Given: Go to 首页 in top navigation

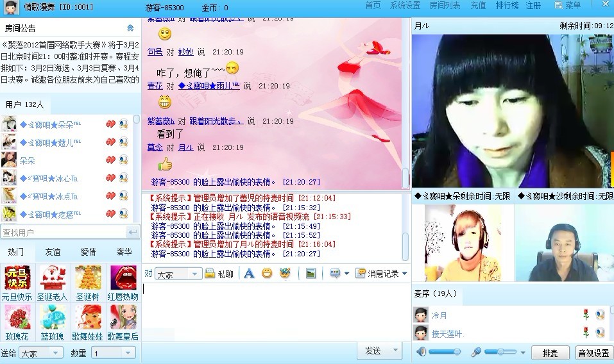Looking at the screenshot, I should pos(373,6).
